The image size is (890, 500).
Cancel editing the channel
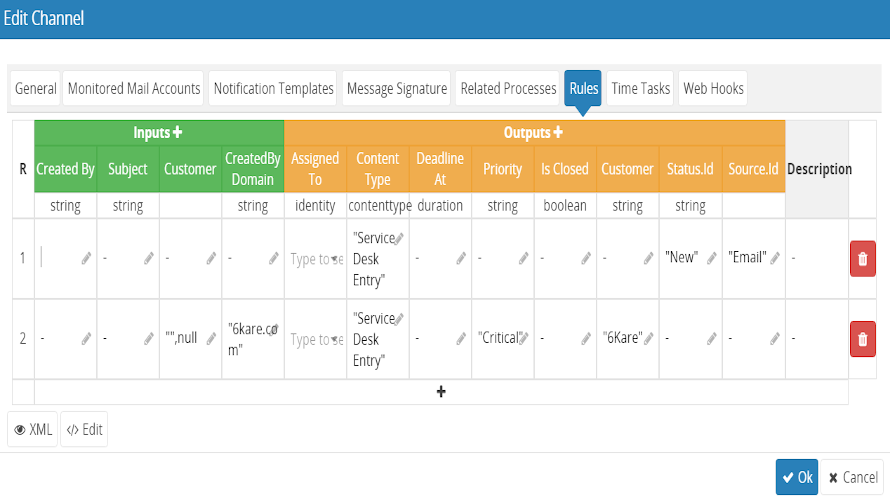click(853, 478)
